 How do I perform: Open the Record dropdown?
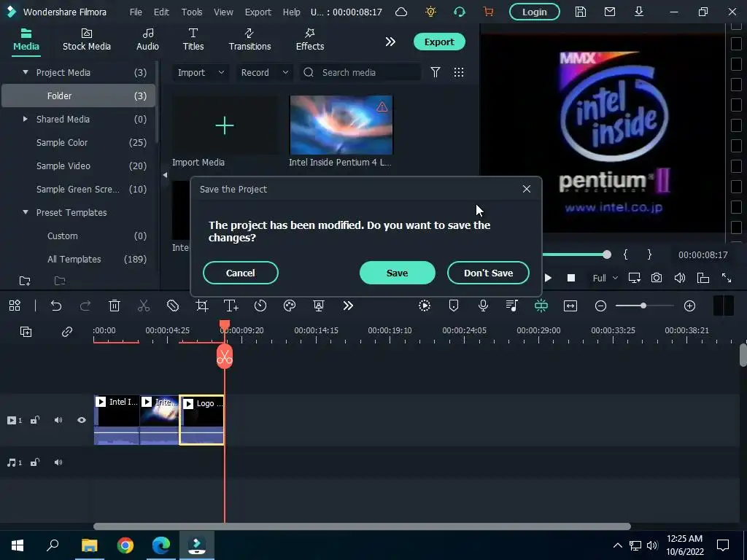coord(264,72)
